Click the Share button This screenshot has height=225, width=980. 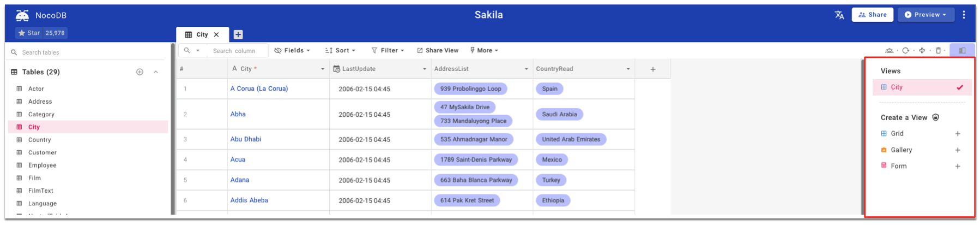pyautogui.click(x=872, y=15)
